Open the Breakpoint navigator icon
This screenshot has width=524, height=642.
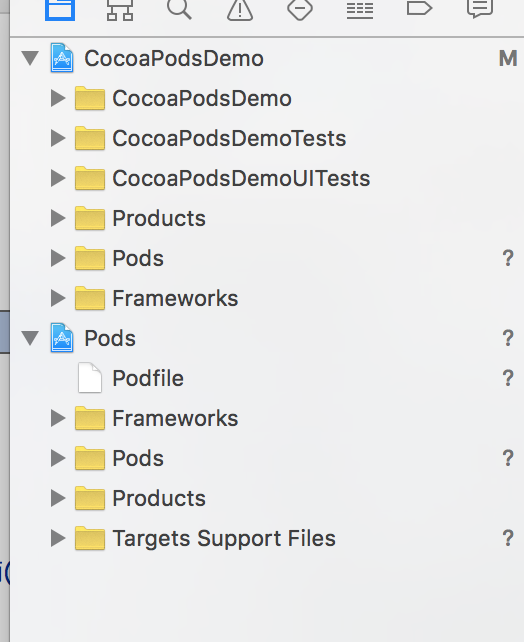[420, 8]
